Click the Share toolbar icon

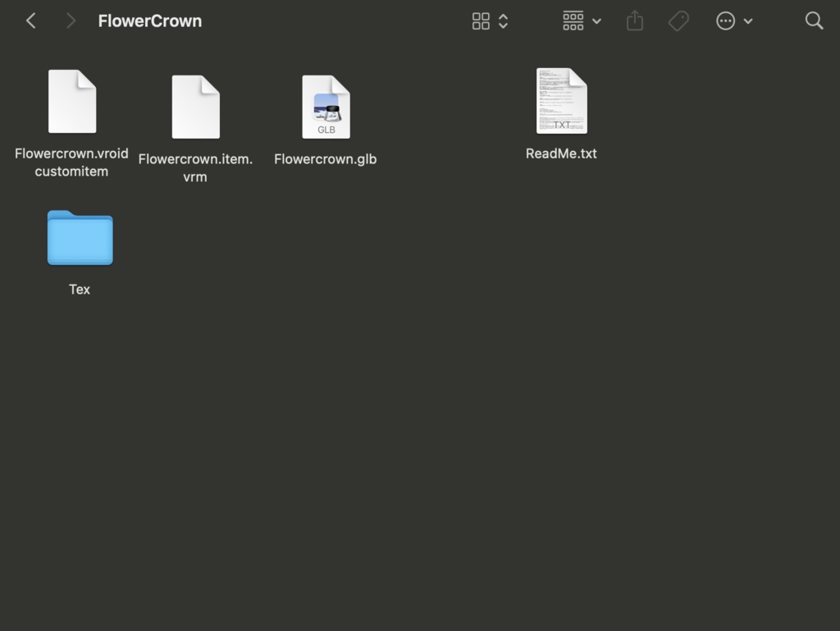[x=634, y=21]
